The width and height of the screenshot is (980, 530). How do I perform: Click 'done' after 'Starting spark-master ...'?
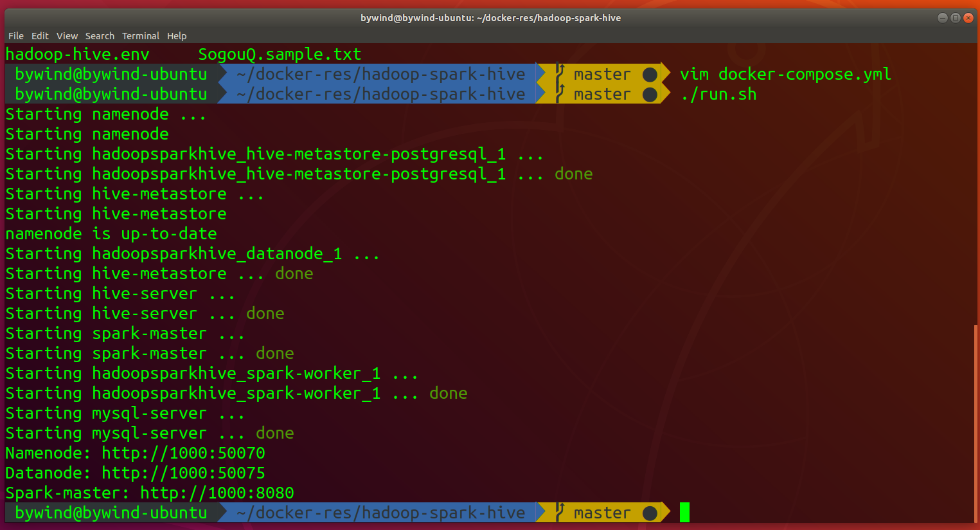275,354
